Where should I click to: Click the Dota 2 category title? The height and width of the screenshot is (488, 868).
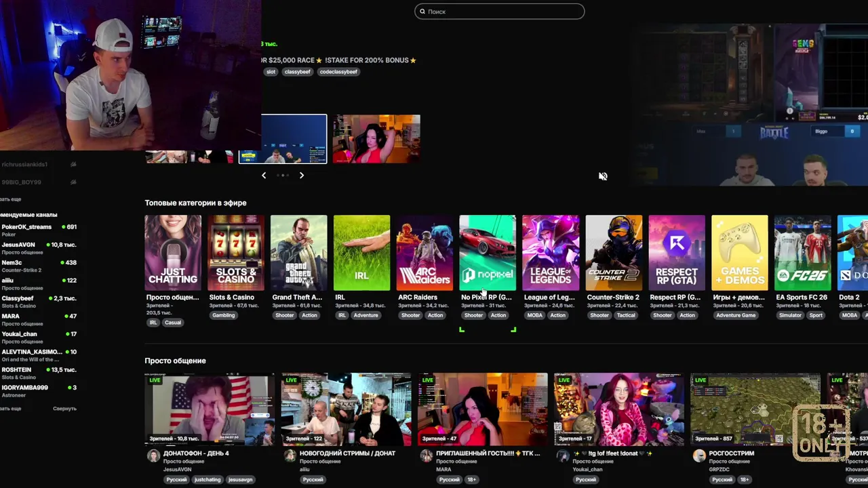(x=849, y=298)
